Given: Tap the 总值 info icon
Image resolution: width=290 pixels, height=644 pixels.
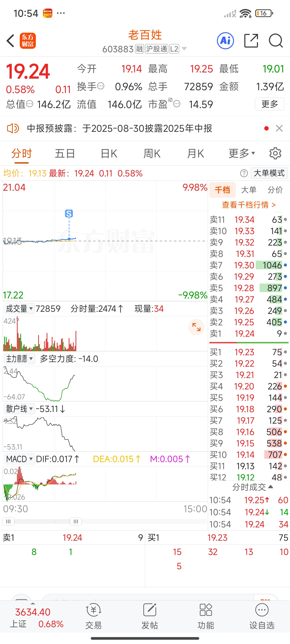Looking at the screenshot, I should click(x=29, y=104).
